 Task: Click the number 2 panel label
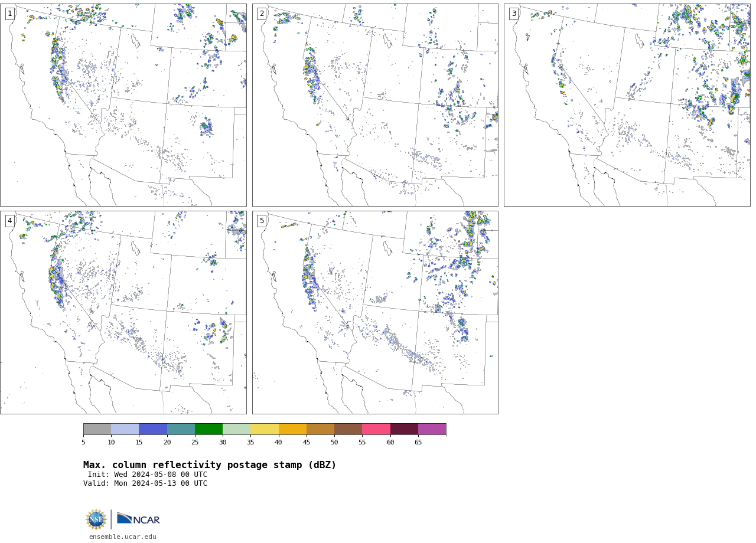click(262, 14)
